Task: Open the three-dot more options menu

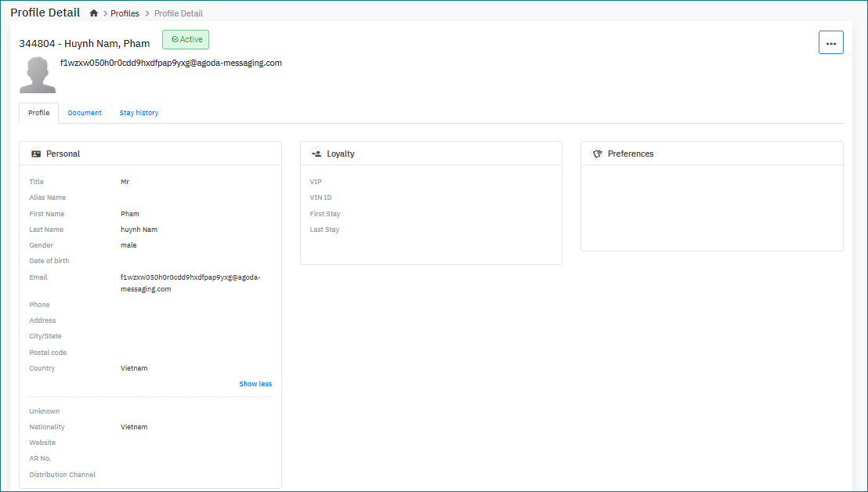Action: pyautogui.click(x=830, y=42)
